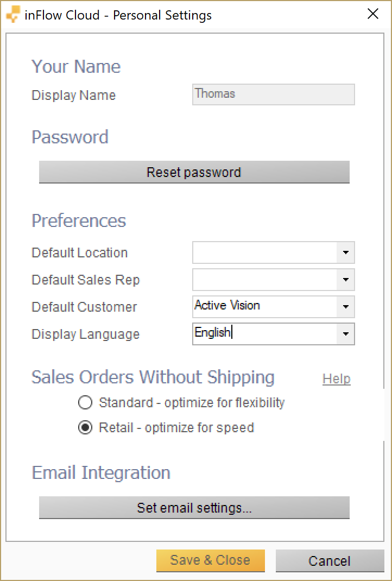Expand the Default Customer dropdown arrow
The image size is (392, 581).
[346, 307]
